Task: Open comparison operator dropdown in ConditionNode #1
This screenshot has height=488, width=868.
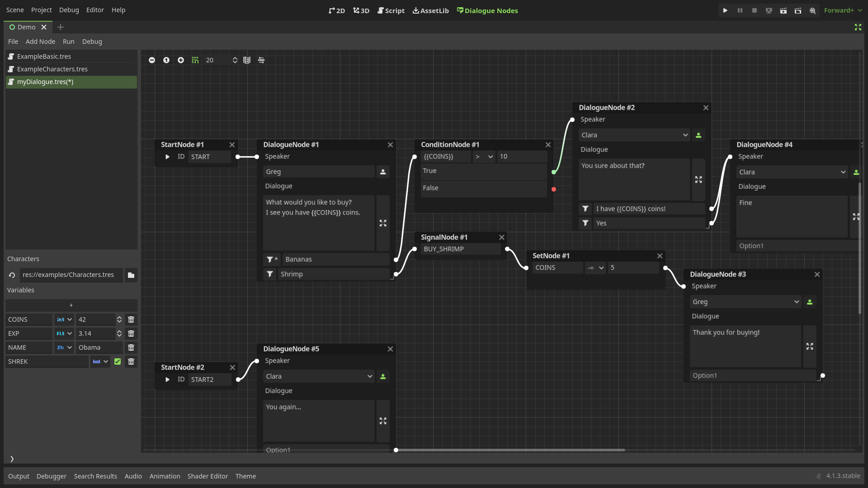Action: pos(484,157)
